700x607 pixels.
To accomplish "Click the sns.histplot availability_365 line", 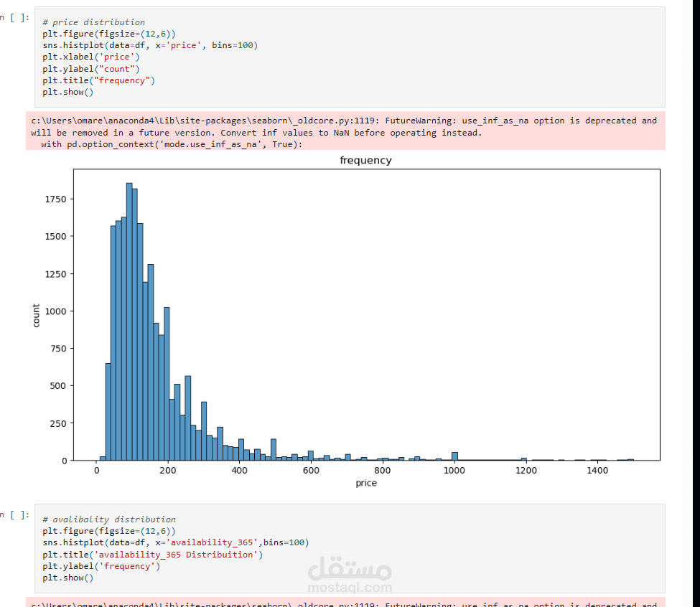I will 176,542.
